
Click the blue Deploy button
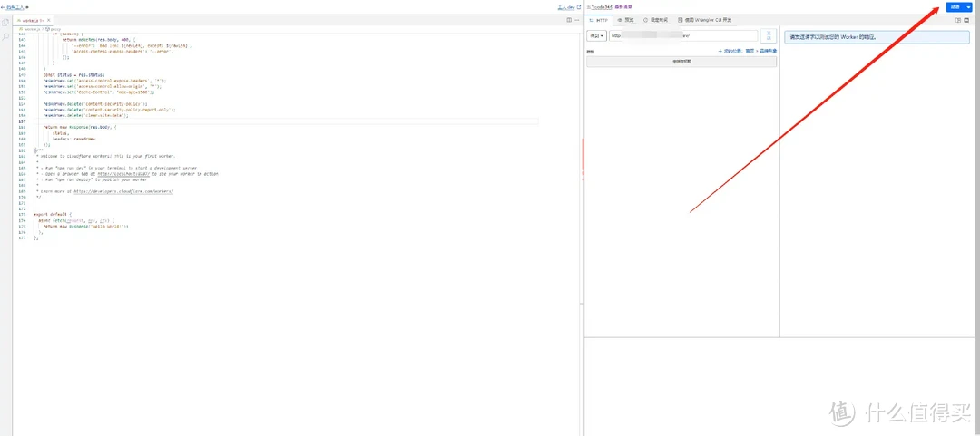pos(955,7)
